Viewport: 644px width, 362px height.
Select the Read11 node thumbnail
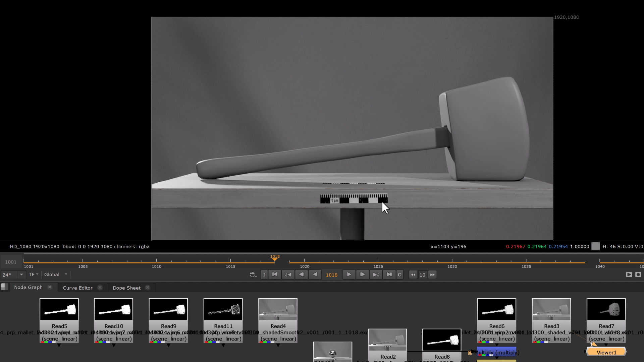(x=223, y=309)
